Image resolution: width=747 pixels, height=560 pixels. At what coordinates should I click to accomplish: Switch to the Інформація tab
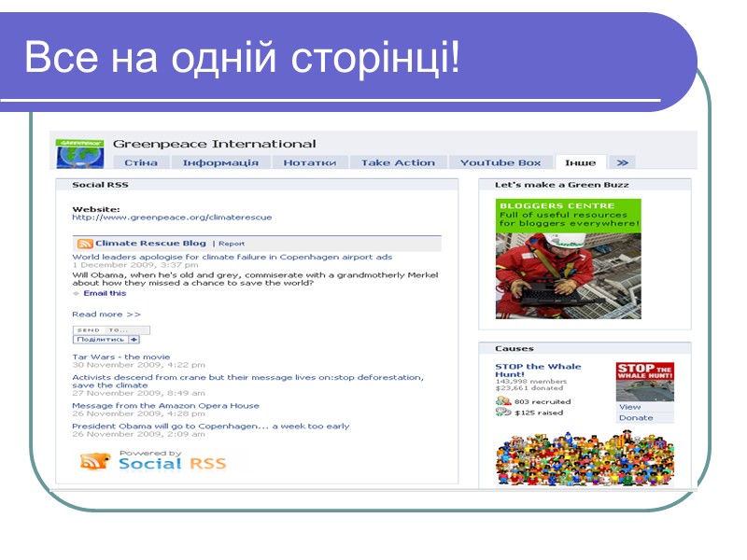coord(220,162)
